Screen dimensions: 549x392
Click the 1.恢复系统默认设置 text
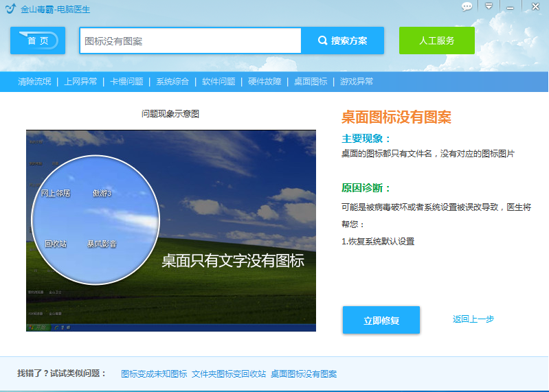378,241
